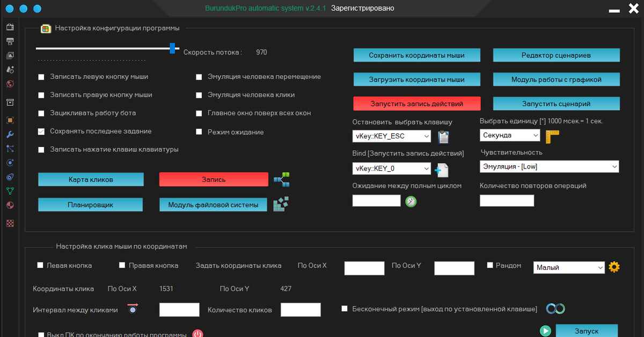The image size is (644, 337).
Task: Open the blue wrench sidebar icon
Action: pos(10,135)
